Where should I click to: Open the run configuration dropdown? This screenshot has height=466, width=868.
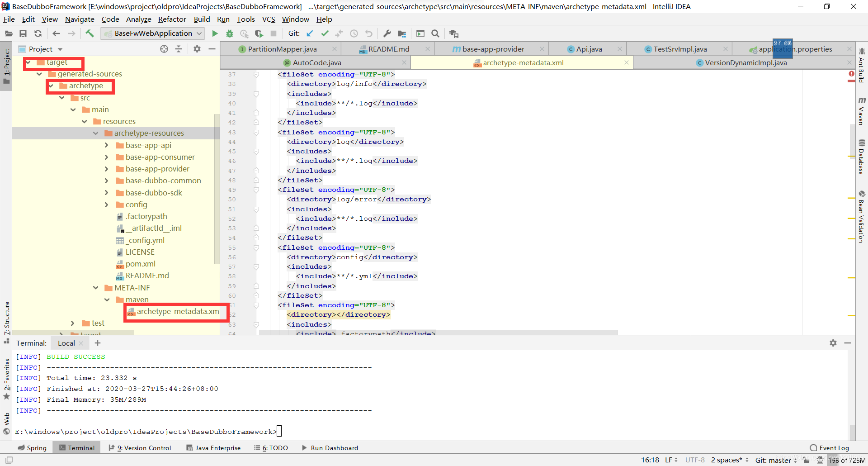pyautogui.click(x=153, y=33)
